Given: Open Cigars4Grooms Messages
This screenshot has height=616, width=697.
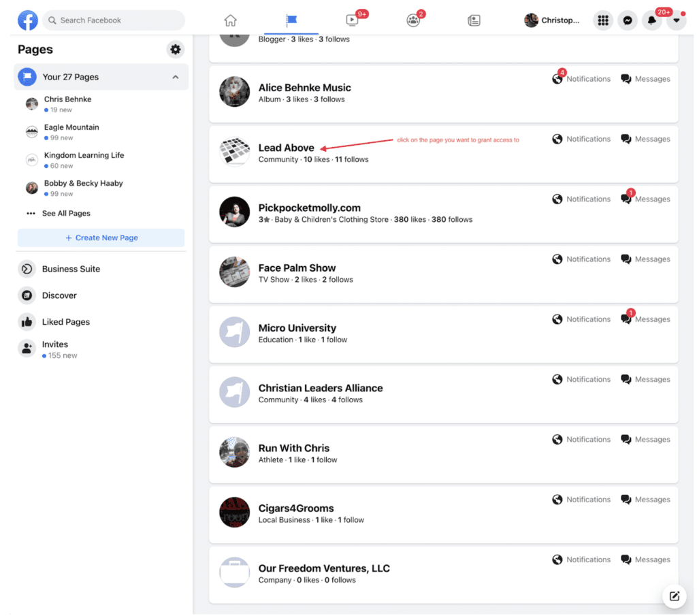Looking at the screenshot, I should tap(645, 499).
